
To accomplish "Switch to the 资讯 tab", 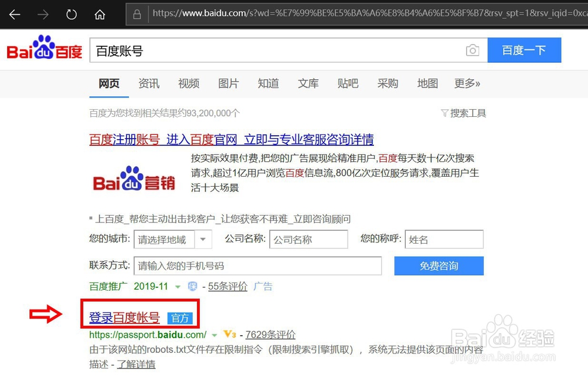I will pyautogui.click(x=149, y=83).
